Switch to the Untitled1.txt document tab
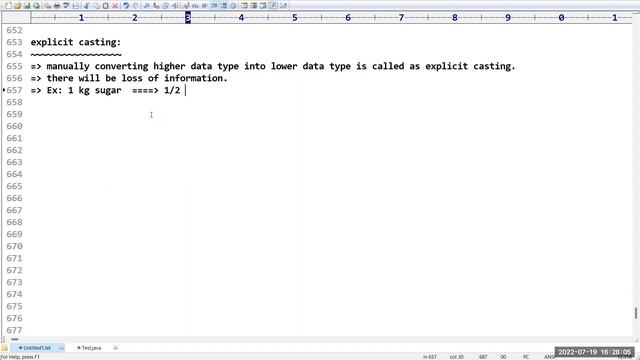The width and height of the screenshot is (640, 360). pyautogui.click(x=37, y=348)
